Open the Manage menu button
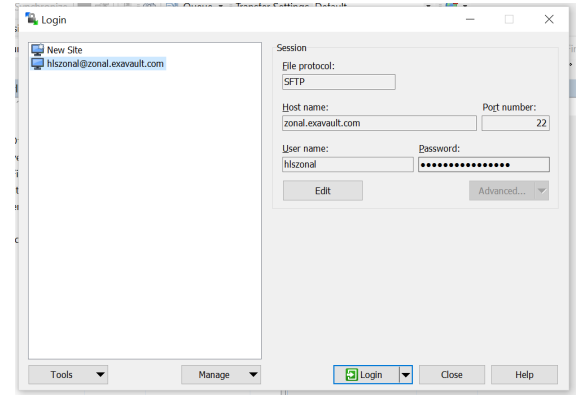Screen dimensions: 583x397 point(221,374)
